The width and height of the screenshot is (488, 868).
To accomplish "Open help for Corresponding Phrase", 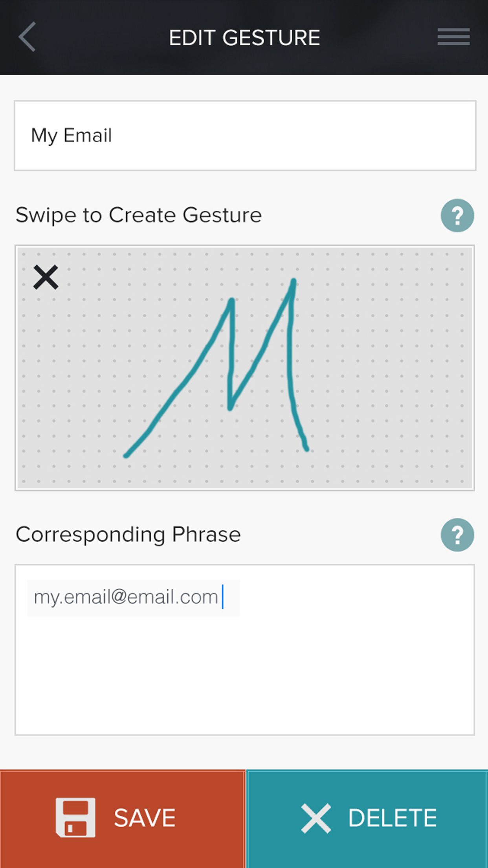I will pos(457,535).
